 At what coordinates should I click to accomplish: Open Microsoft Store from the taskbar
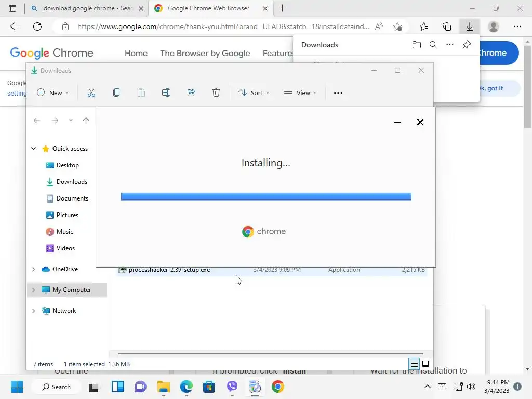coord(209,387)
